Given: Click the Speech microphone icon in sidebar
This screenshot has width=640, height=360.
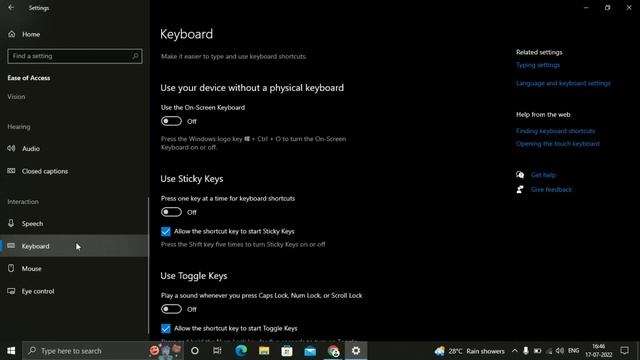Looking at the screenshot, I should coord(11,223).
